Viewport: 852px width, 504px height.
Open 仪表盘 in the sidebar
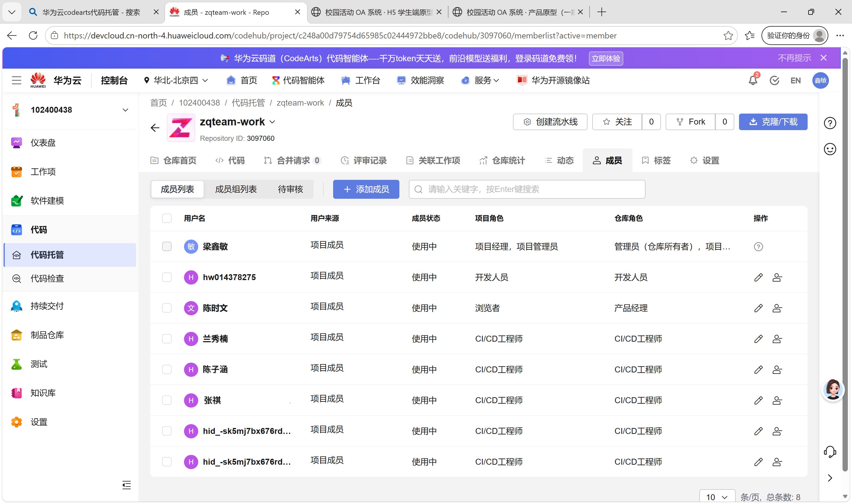(43, 143)
